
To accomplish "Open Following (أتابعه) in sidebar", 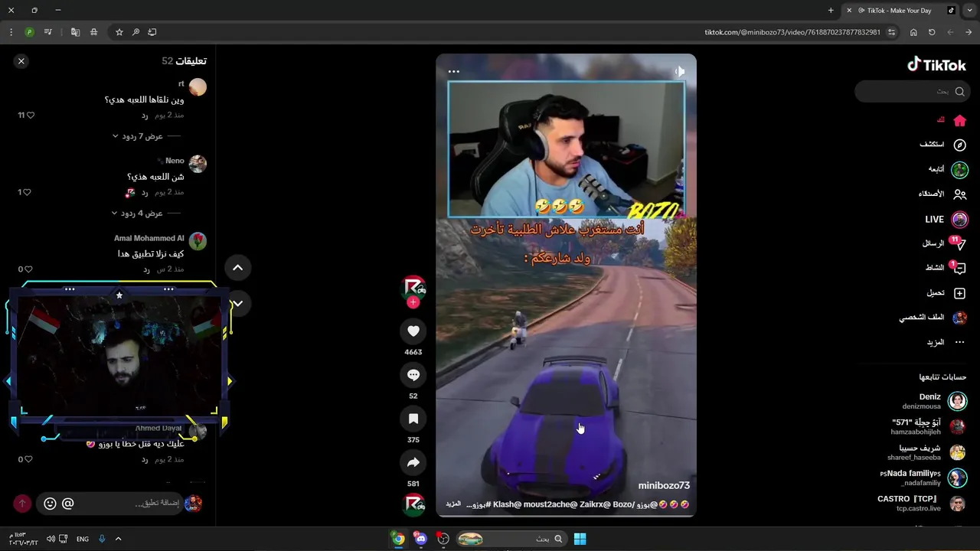I will pos(947,169).
